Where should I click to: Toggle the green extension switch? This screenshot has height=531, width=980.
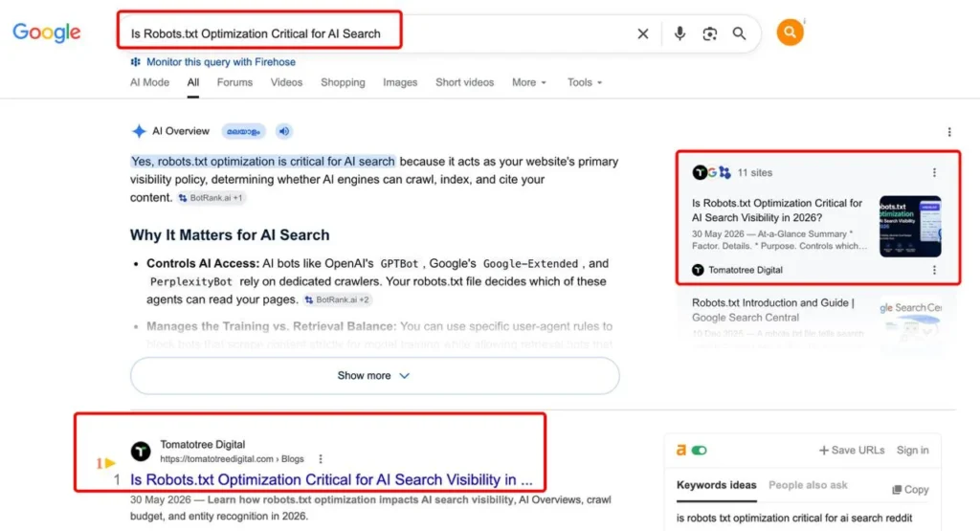coord(700,451)
